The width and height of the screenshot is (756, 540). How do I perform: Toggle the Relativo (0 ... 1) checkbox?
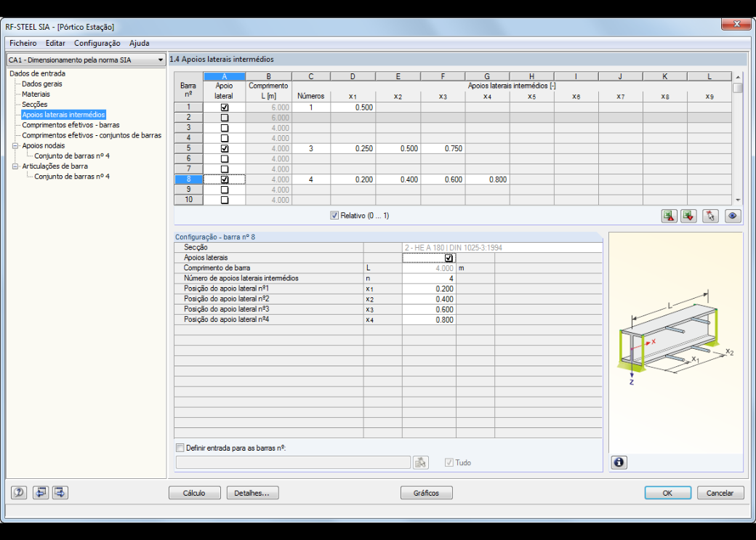coord(334,216)
